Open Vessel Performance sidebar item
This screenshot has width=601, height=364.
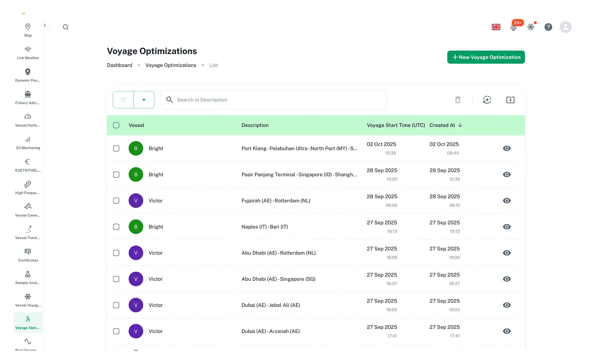click(28, 120)
